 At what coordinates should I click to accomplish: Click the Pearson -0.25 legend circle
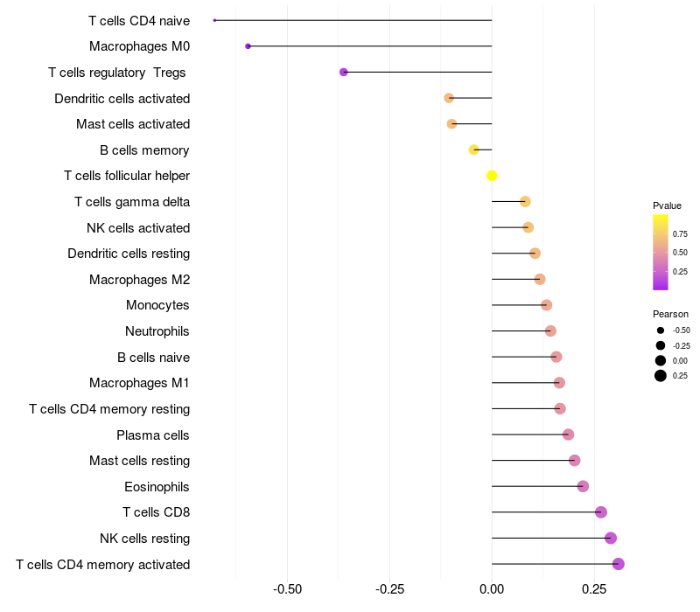pyautogui.click(x=661, y=345)
